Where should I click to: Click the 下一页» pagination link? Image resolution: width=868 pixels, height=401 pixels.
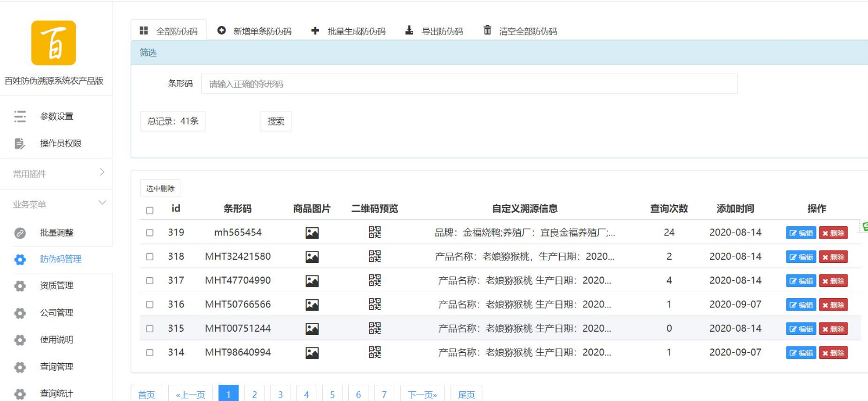(x=422, y=395)
